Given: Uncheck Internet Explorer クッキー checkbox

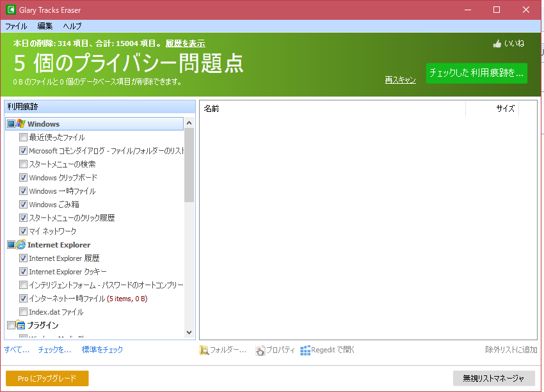Looking at the screenshot, I should pos(23,272).
